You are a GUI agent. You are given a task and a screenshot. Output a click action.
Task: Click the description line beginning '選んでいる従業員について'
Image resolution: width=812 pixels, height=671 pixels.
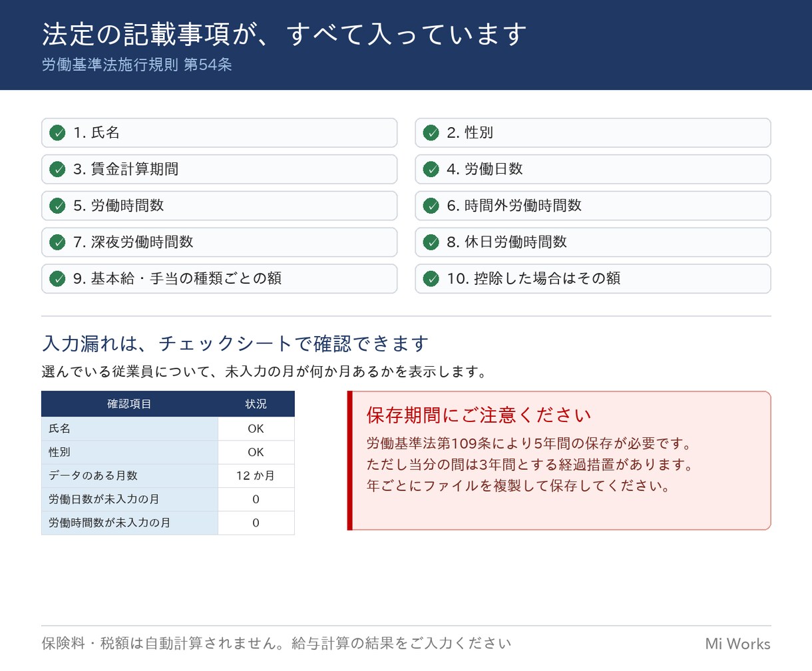click(x=264, y=371)
